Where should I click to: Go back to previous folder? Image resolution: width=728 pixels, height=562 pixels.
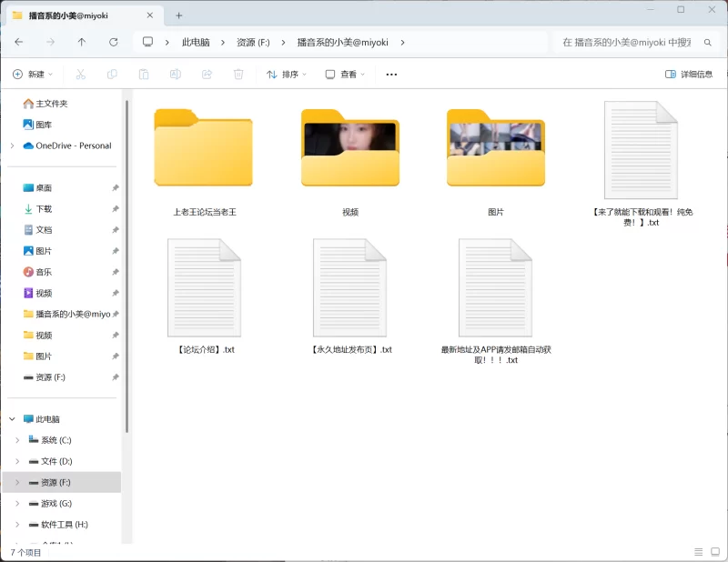coord(19,42)
